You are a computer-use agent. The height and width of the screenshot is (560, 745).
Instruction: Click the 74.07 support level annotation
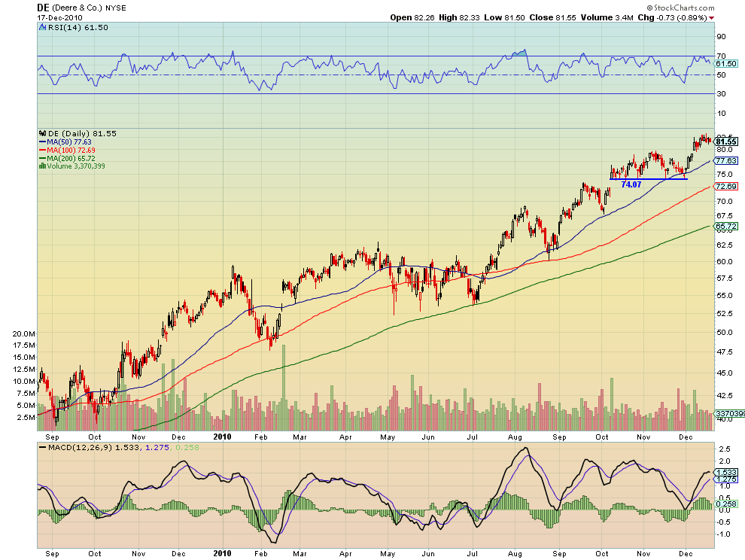631,184
